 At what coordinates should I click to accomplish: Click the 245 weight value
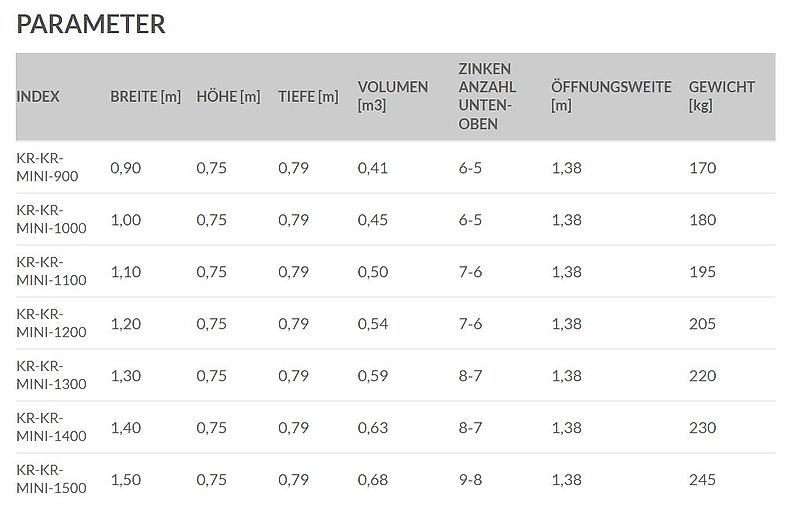pyautogui.click(x=702, y=480)
